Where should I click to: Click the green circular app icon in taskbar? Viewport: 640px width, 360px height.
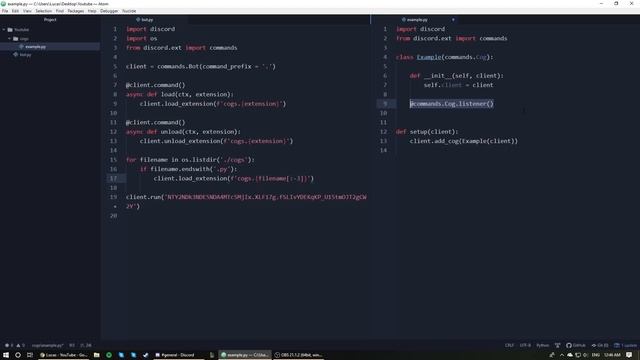(x=109, y=355)
